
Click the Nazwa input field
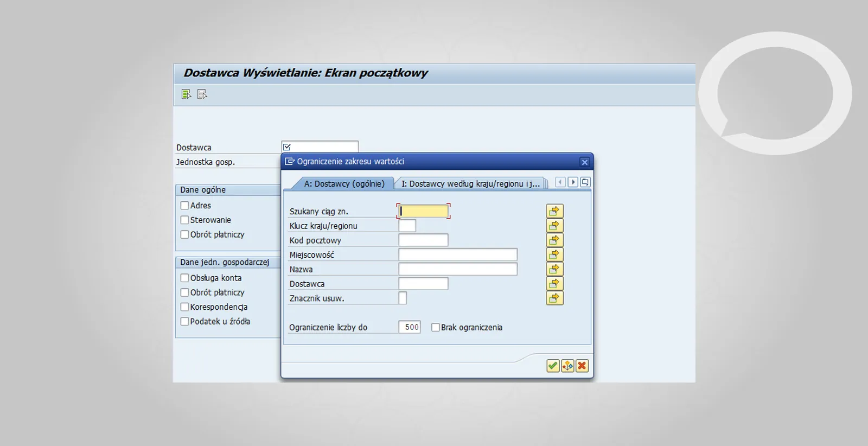458,269
